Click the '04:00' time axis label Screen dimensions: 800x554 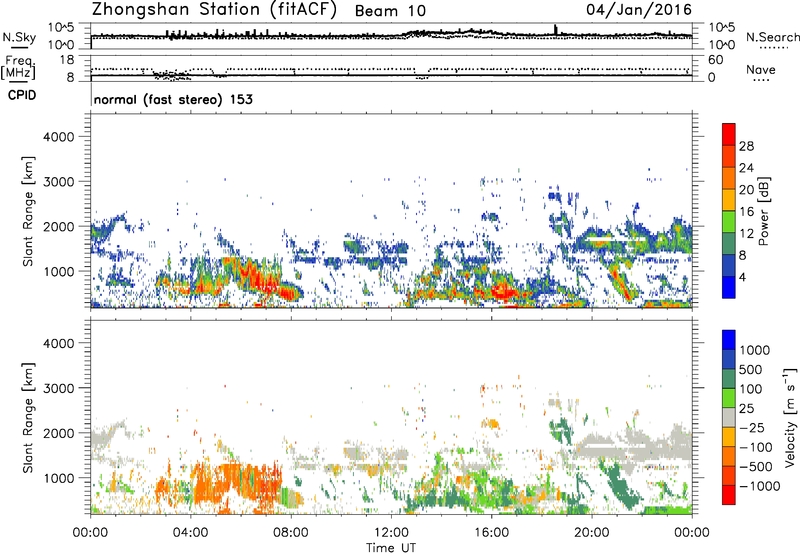tap(190, 533)
